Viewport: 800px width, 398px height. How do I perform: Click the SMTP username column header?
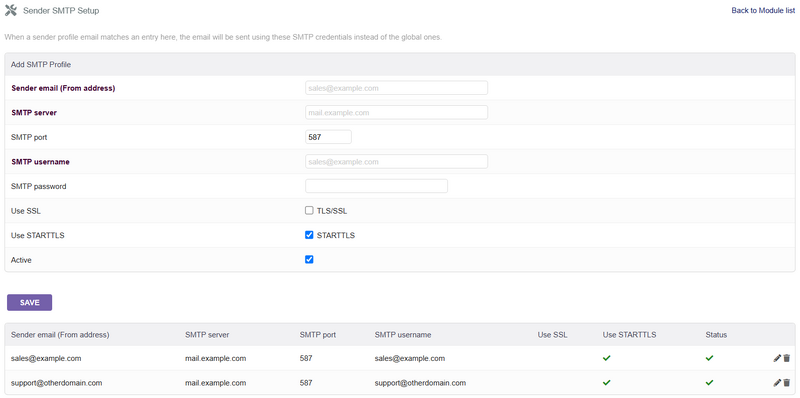click(403, 335)
